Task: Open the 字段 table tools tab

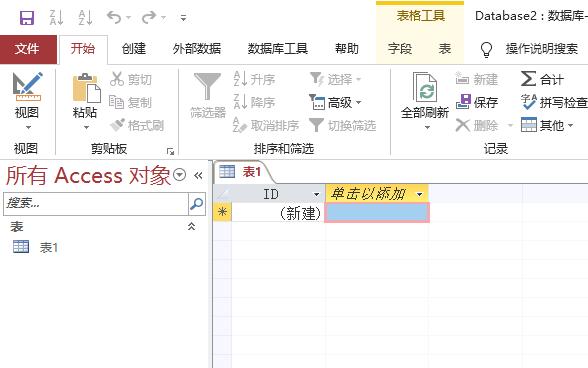Action: point(400,49)
